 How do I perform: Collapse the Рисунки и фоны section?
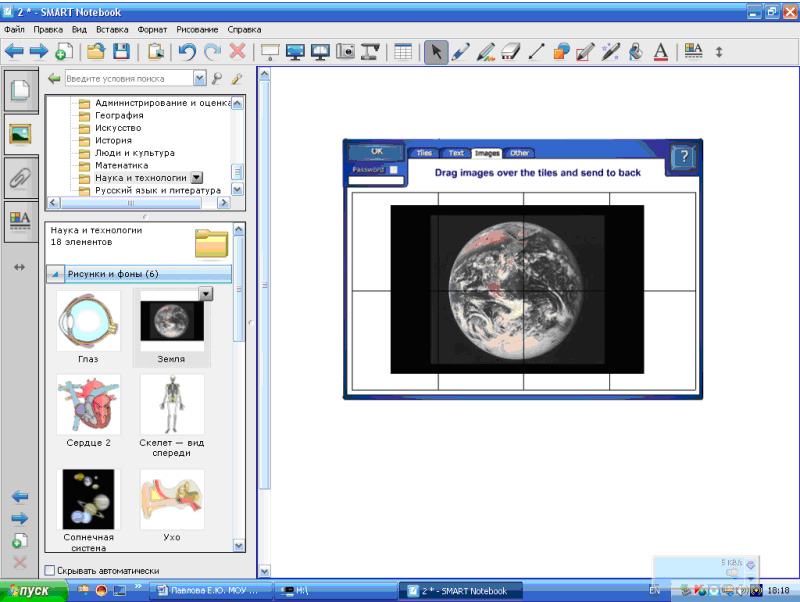(55, 273)
